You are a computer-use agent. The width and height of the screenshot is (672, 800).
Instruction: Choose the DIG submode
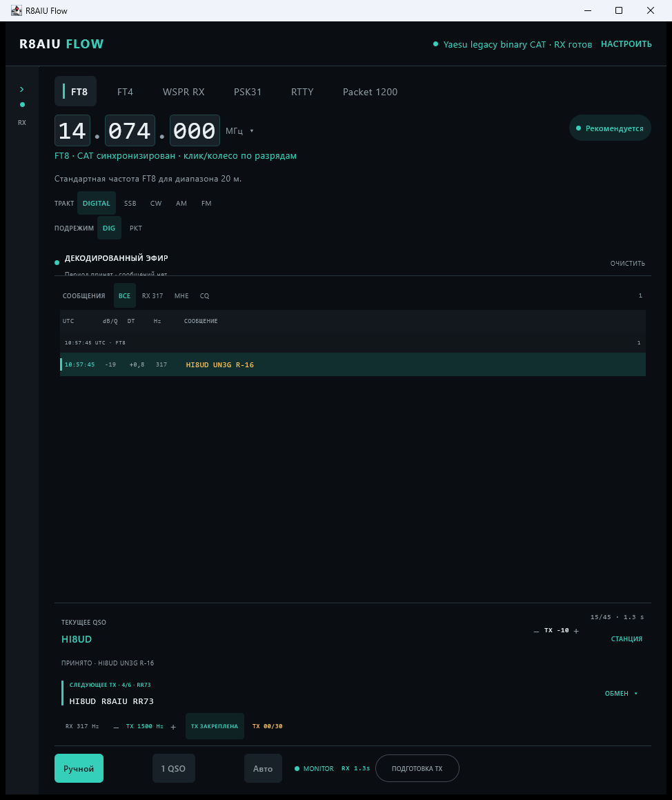coord(109,228)
